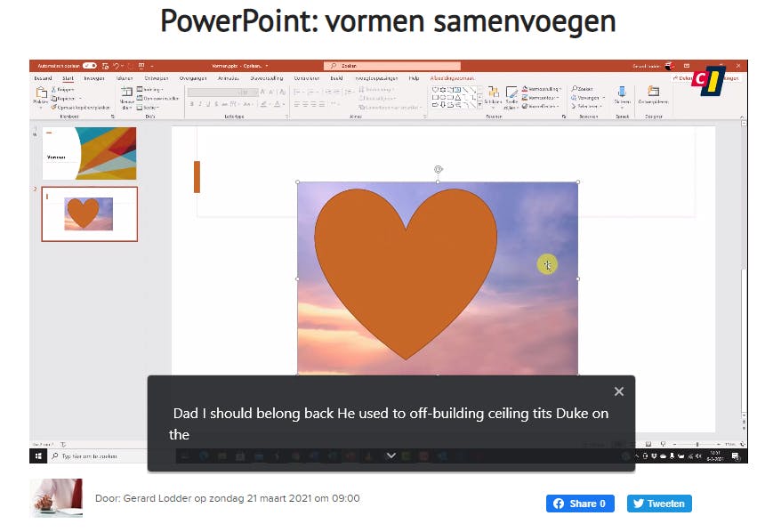Expand the shapes gallery More arrow

point(480,105)
